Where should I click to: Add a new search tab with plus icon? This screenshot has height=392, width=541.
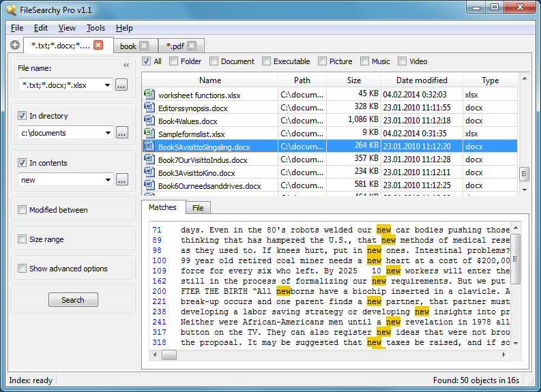click(15, 45)
